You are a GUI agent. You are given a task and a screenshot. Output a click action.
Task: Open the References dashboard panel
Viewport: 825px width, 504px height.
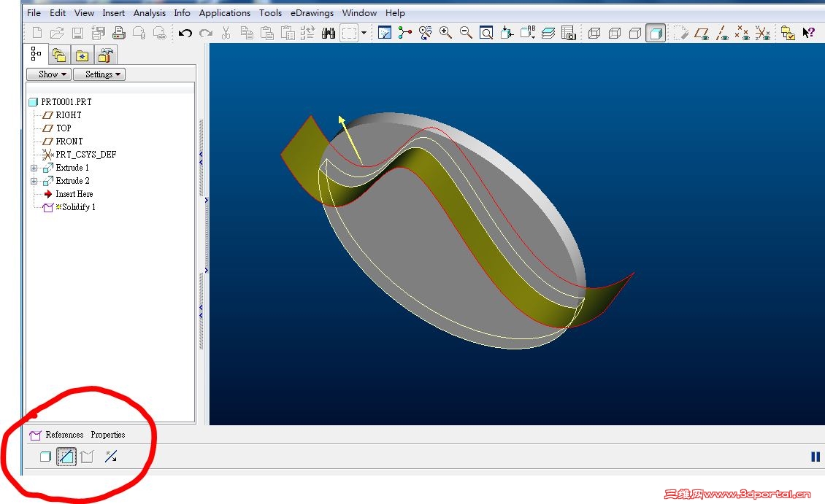(x=64, y=435)
